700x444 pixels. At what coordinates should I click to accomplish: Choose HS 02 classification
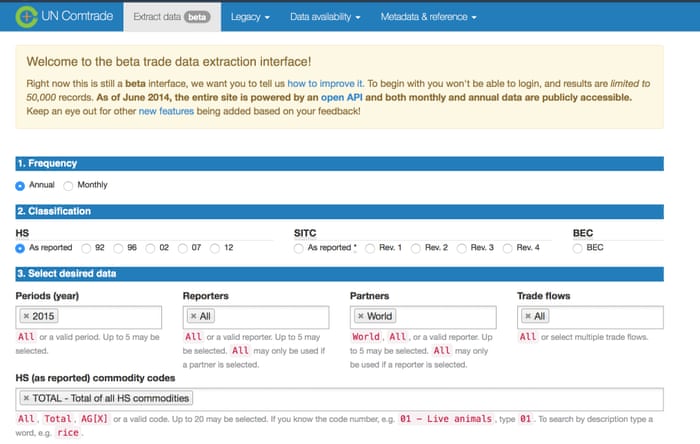point(150,248)
